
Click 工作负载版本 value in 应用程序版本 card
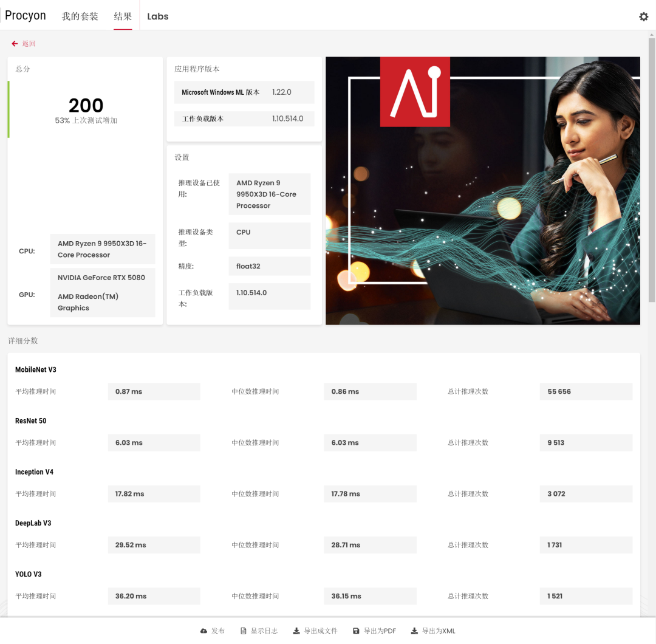(x=288, y=119)
